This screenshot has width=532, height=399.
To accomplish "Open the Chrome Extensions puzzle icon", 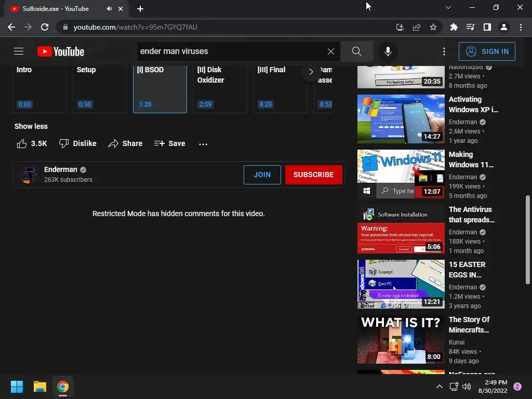I will [x=454, y=27].
